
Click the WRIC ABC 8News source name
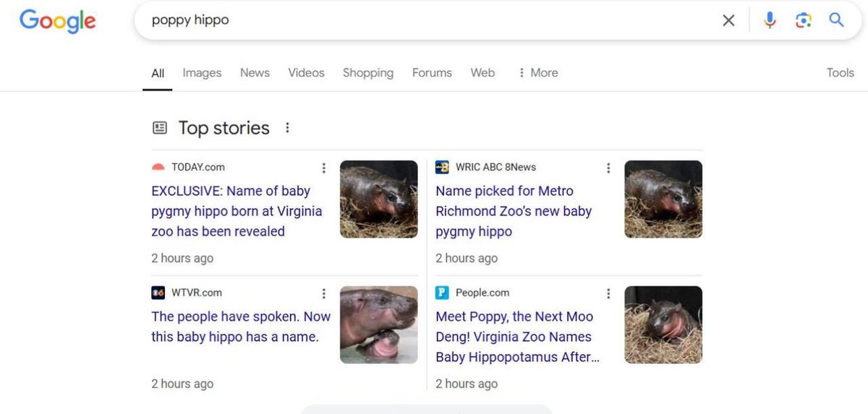pos(496,167)
